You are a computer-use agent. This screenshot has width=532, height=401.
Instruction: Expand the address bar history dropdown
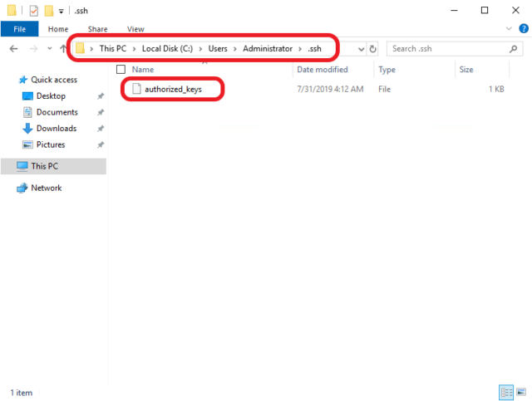click(362, 49)
